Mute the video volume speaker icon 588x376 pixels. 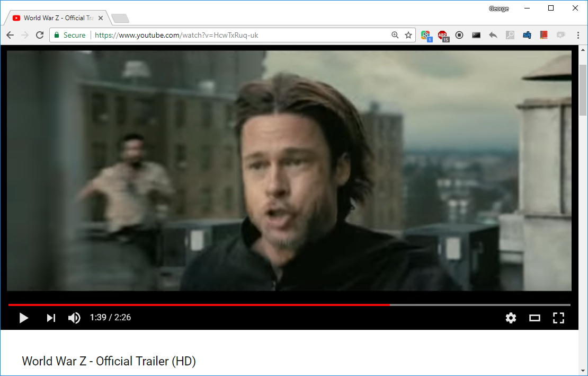(74, 318)
